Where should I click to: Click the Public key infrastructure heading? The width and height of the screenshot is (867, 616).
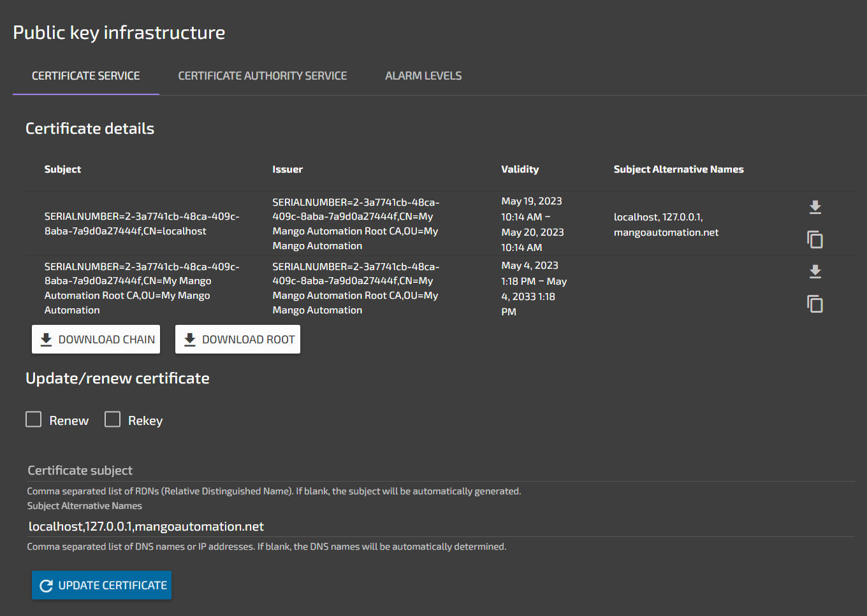coord(119,32)
